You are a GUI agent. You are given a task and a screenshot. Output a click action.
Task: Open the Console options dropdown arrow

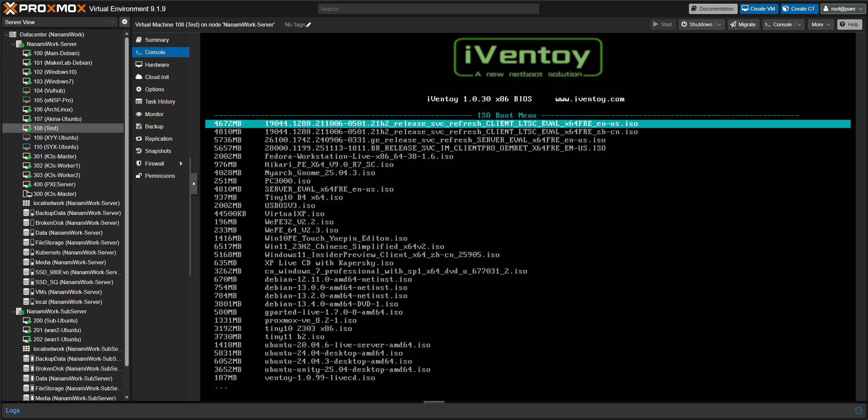click(799, 25)
